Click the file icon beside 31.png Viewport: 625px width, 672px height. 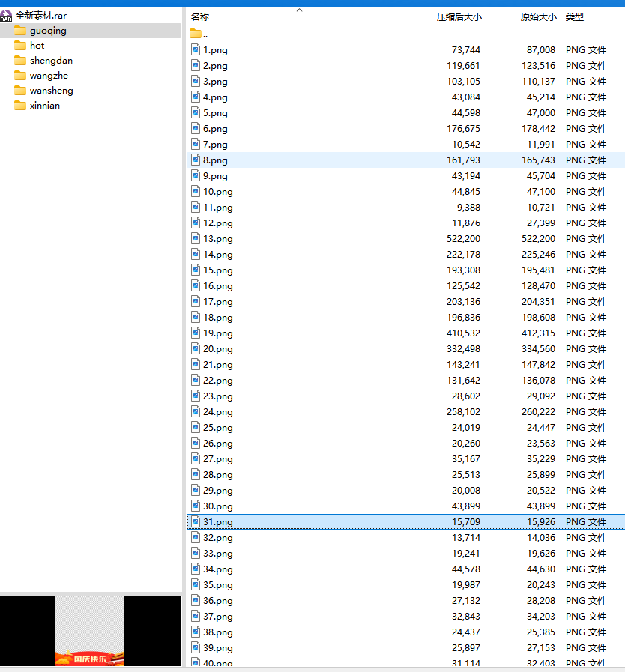(196, 522)
